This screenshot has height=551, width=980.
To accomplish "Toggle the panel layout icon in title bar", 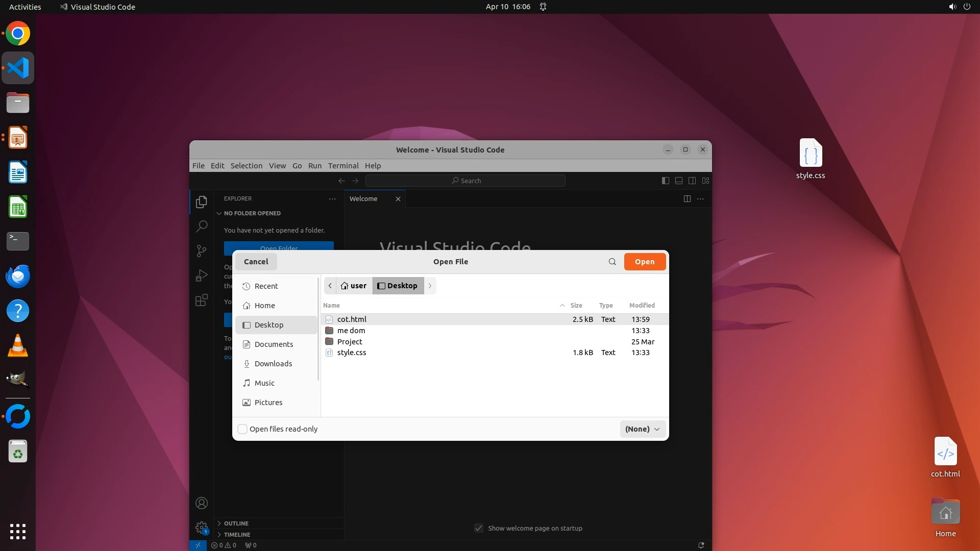I will (679, 181).
